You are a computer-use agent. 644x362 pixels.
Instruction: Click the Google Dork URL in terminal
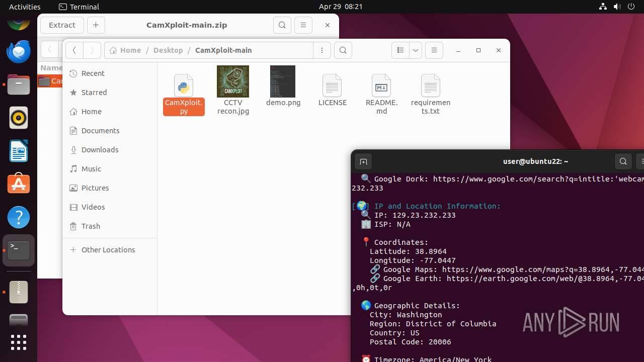pyautogui.click(x=538, y=179)
